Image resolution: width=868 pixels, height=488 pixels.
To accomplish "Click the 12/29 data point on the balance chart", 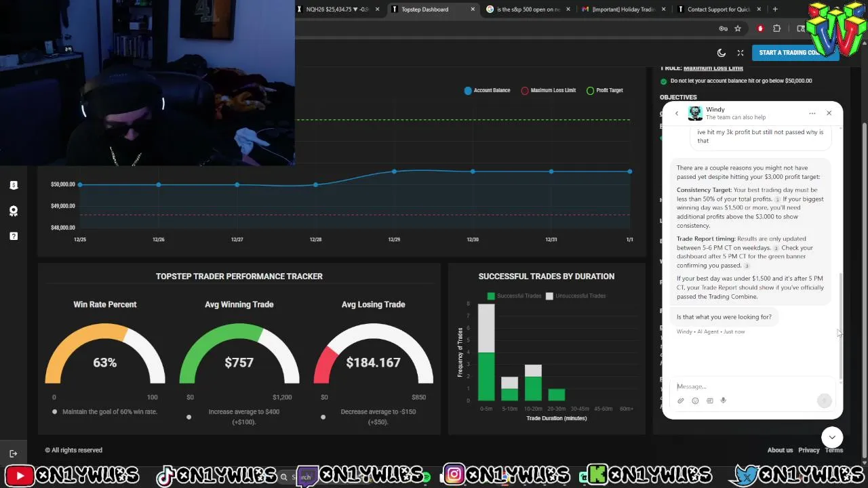I will (395, 171).
